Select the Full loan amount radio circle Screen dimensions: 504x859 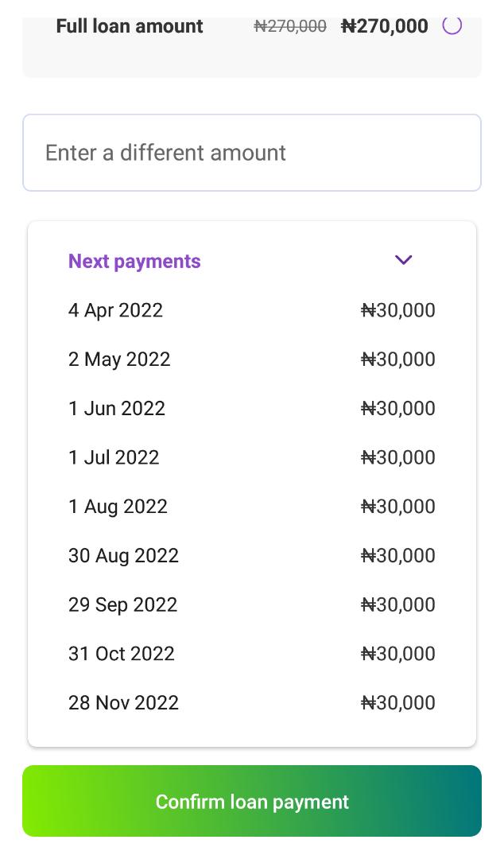452,25
